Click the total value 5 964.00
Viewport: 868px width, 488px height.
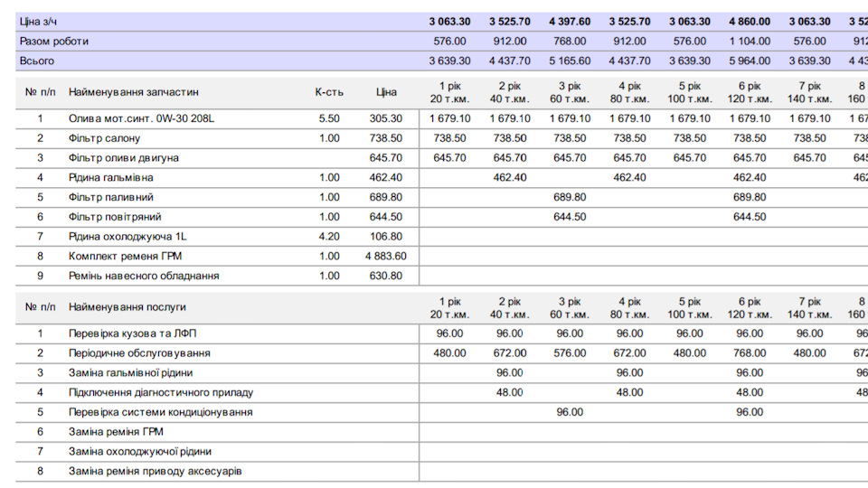(x=750, y=61)
